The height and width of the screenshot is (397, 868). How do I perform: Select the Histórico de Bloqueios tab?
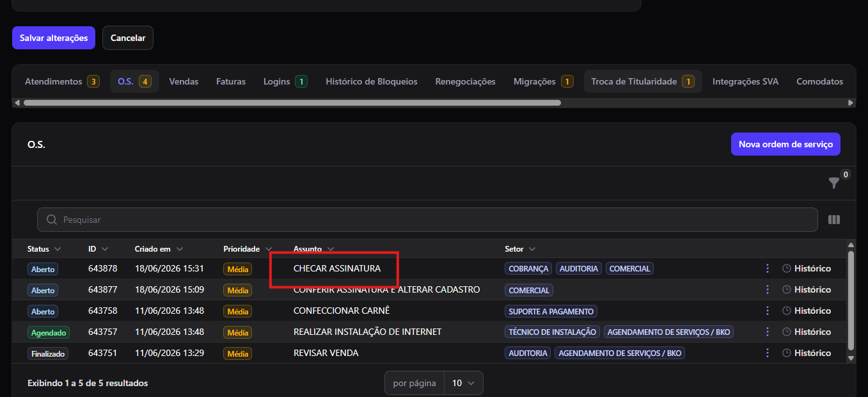(x=372, y=81)
